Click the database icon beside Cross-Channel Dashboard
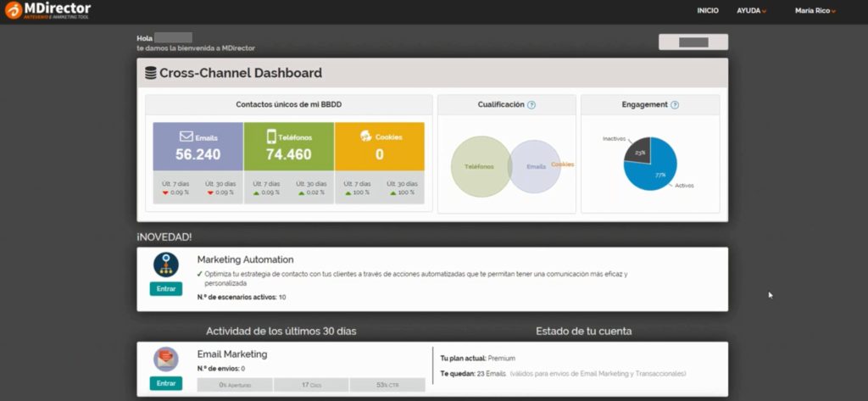 tap(151, 73)
